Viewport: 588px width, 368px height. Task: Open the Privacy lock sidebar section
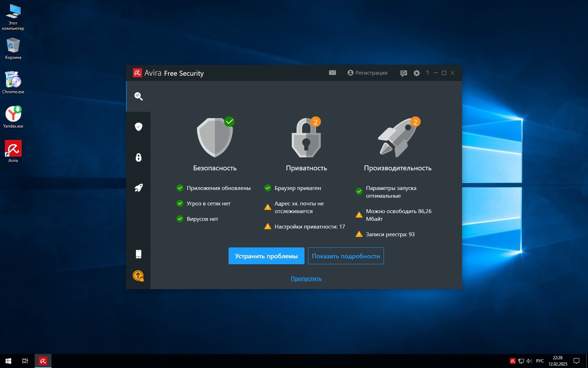(x=139, y=157)
